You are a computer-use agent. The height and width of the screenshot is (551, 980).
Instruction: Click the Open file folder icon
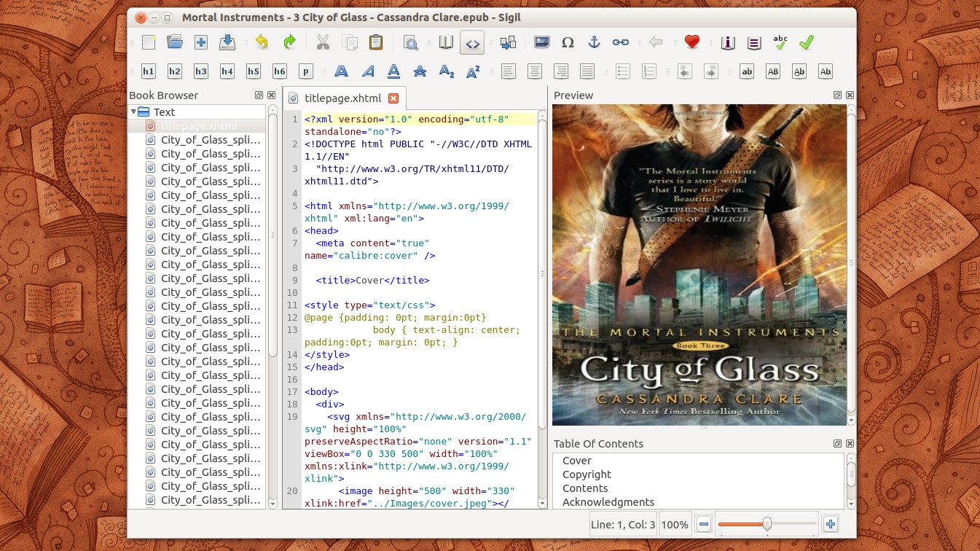(x=175, y=42)
